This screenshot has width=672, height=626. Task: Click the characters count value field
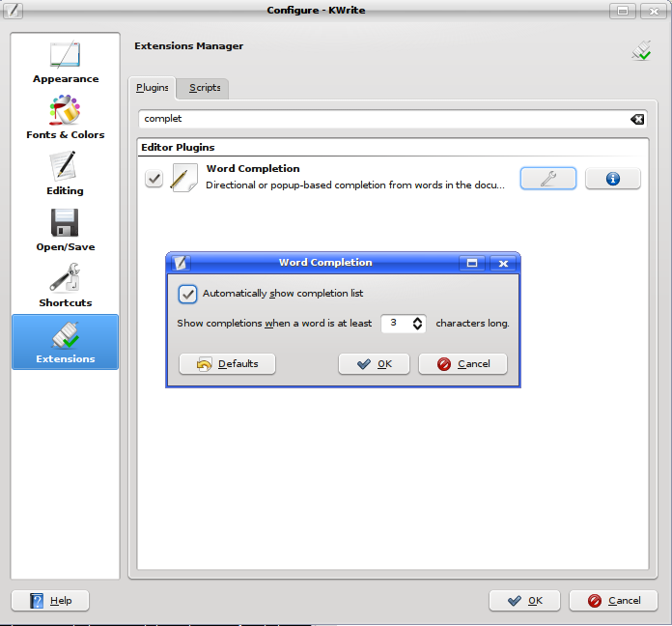[396, 324]
